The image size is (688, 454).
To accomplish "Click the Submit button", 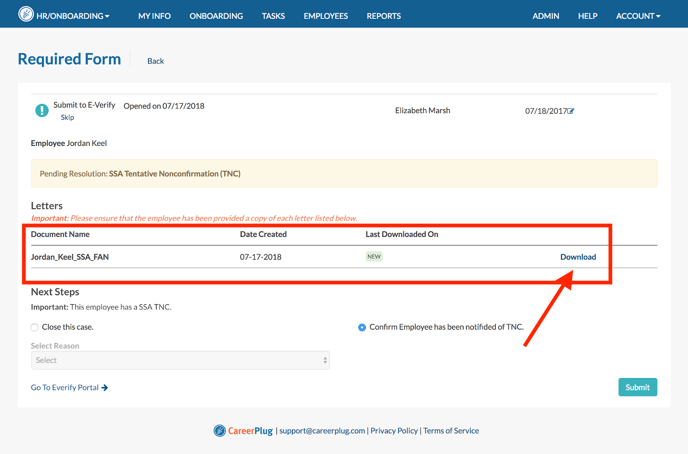I will 638,387.
